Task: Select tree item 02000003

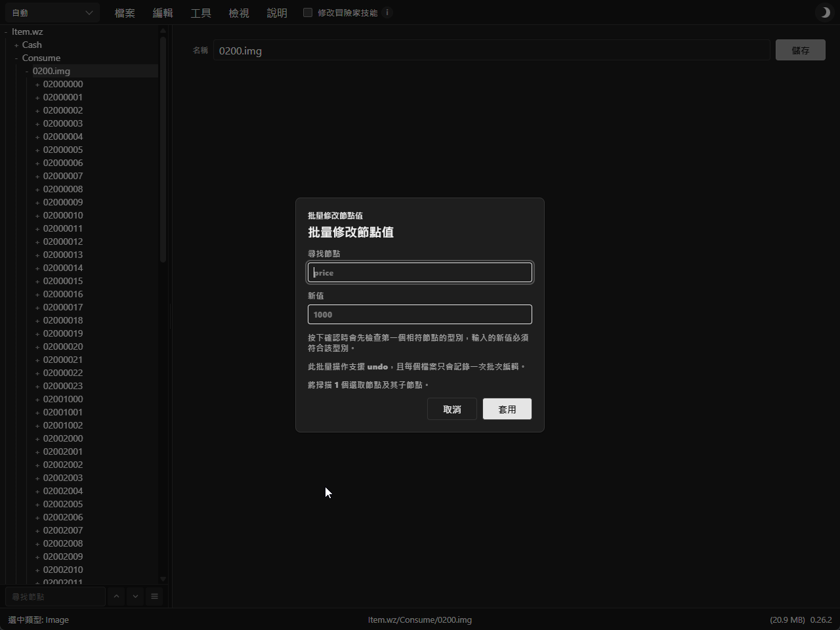Action: pyautogui.click(x=63, y=123)
